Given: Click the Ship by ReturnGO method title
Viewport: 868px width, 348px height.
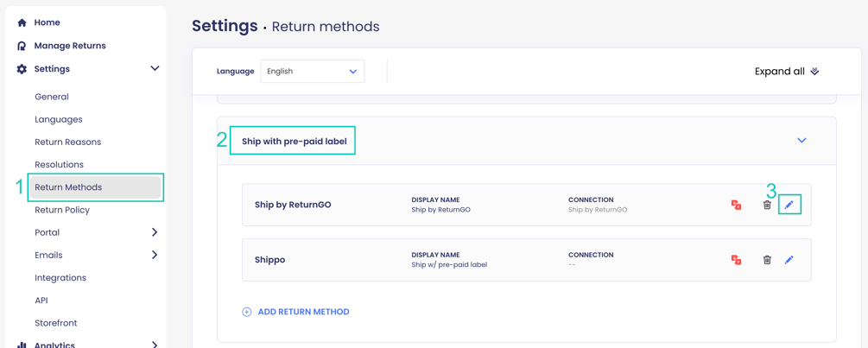Looking at the screenshot, I should coord(293,205).
